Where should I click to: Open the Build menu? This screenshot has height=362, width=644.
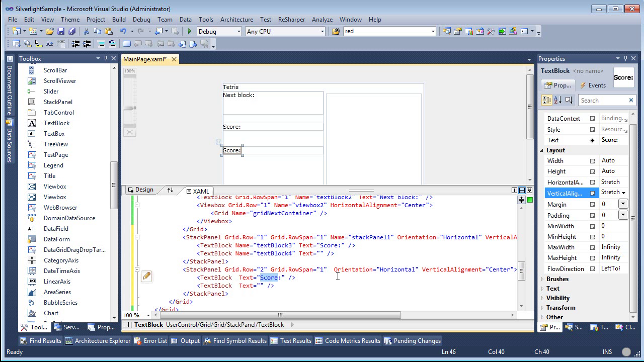click(x=119, y=19)
